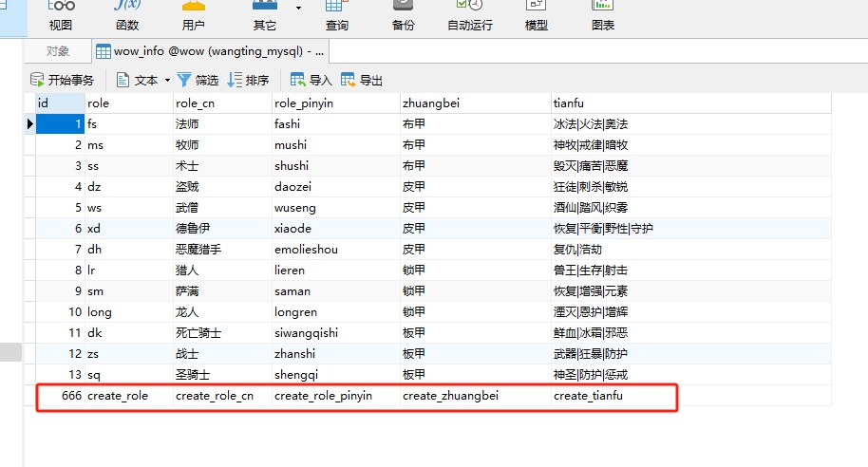This screenshot has width=868, height=467.
Task: Select the cell '死亡骑士'
Action: (222, 333)
